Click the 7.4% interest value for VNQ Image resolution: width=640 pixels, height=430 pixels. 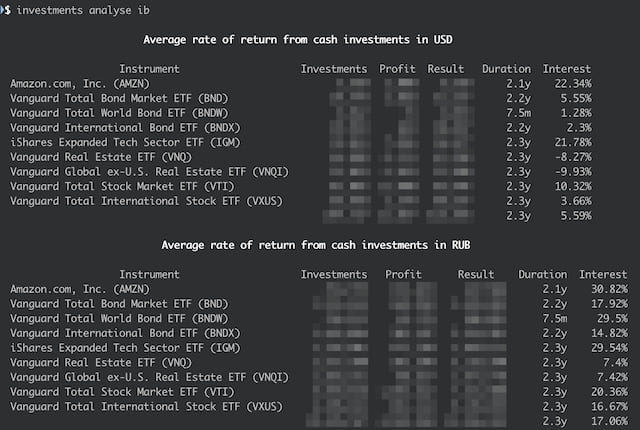click(616, 363)
